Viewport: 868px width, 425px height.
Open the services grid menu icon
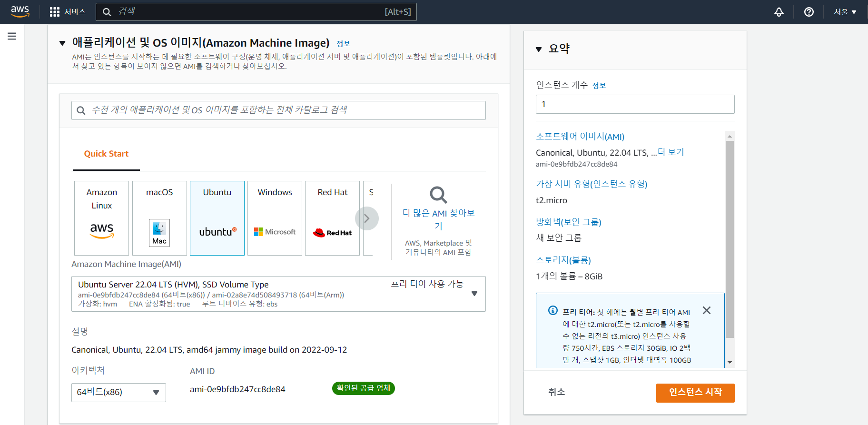tap(55, 12)
